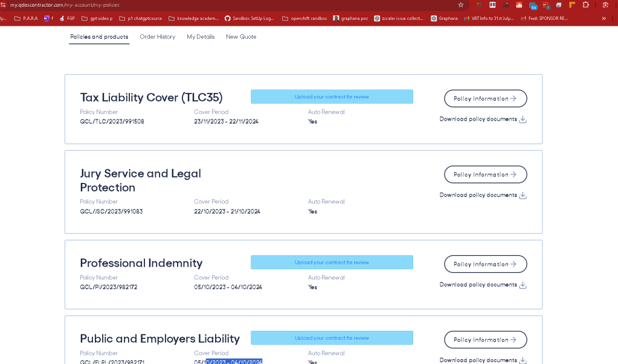The height and width of the screenshot is (364, 618).
Task: Click cover period 23/11/2023 - 22/11/2024
Action: point(226,121)
